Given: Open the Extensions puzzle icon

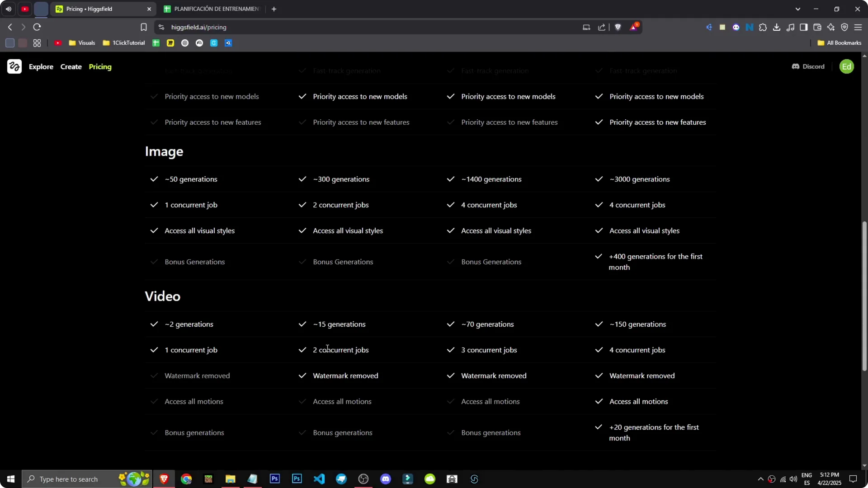Looking at the screenshot, I should pos(763,27).
